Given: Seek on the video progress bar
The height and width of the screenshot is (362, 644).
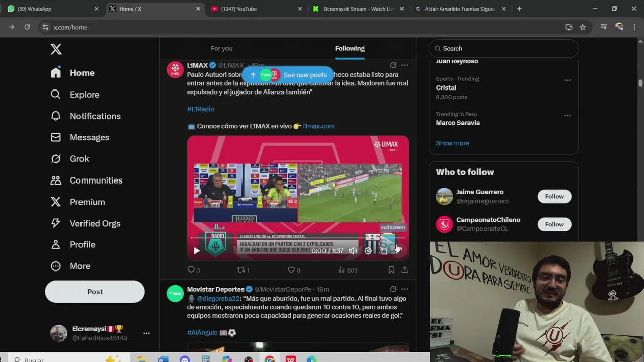Looking at the screenshot, I should tap(297, 238).
